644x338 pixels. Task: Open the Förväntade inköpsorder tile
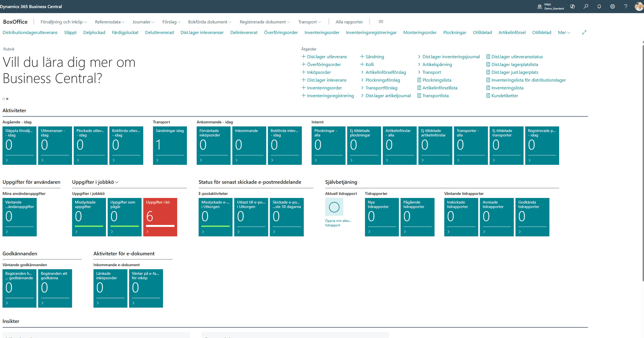point(214,145)
